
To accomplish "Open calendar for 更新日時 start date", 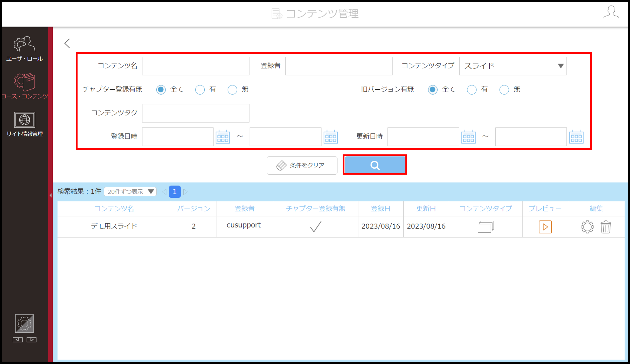I will pyautogui.click(x=468, y=137).
